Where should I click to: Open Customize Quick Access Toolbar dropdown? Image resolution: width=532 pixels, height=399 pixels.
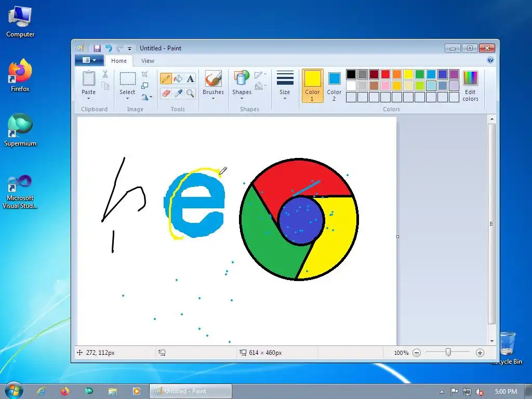tap(129, 48)
